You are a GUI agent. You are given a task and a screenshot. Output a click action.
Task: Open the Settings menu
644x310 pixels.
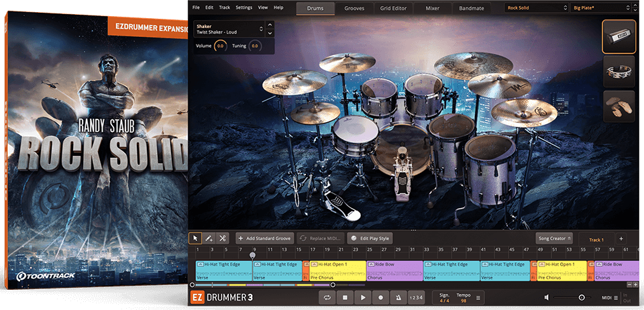tap(244, 8)
